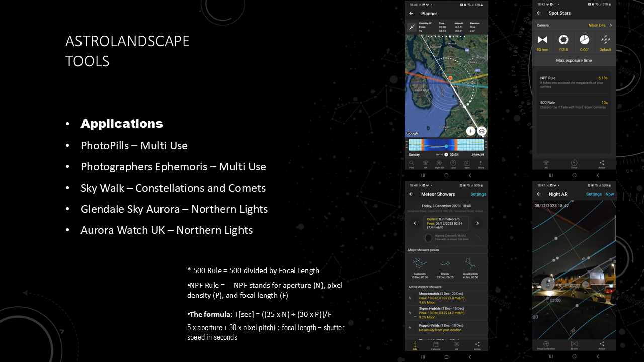Tap the 500 Rule row
This screenshot has height=362, width=644.
[574, 105]
